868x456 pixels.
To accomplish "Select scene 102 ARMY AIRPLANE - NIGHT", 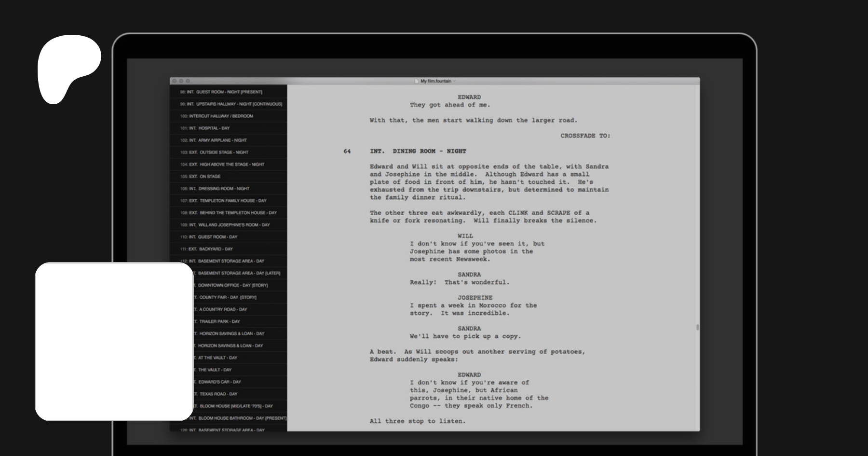I will (x=228, y=140).
